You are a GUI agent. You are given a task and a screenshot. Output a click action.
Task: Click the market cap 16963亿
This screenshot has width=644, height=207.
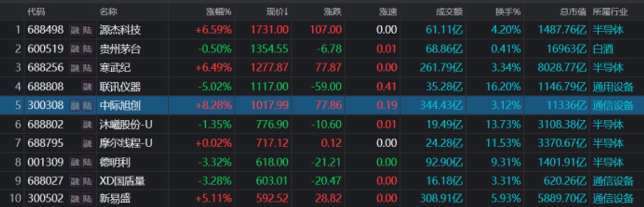[x=567, y=49]
